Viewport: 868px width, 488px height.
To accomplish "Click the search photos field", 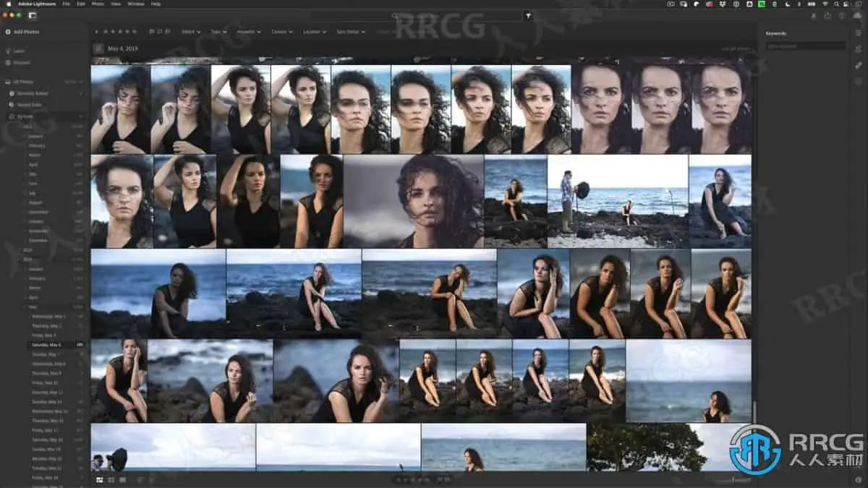I will pos(417,15).
